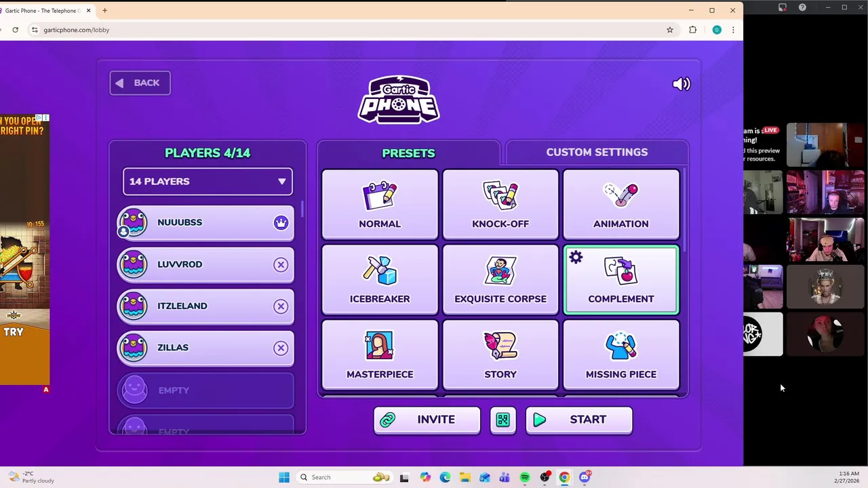868x488 pixels.
Task: Select the Knock-Off preset
Action: point(500,204)
